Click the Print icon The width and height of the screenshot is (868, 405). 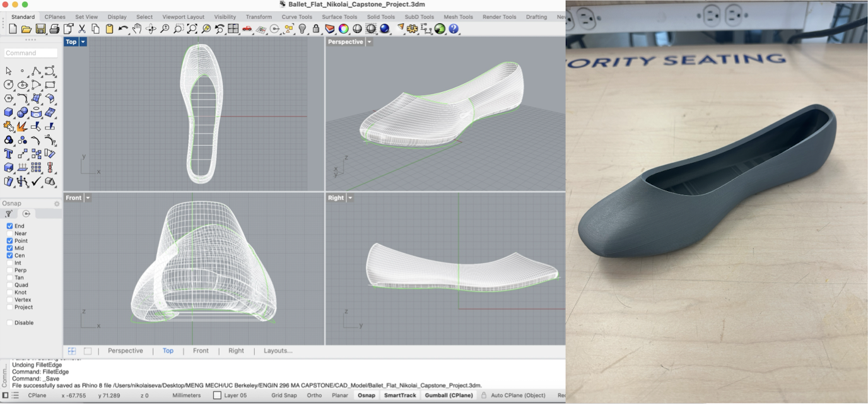[x=54, y=29]
